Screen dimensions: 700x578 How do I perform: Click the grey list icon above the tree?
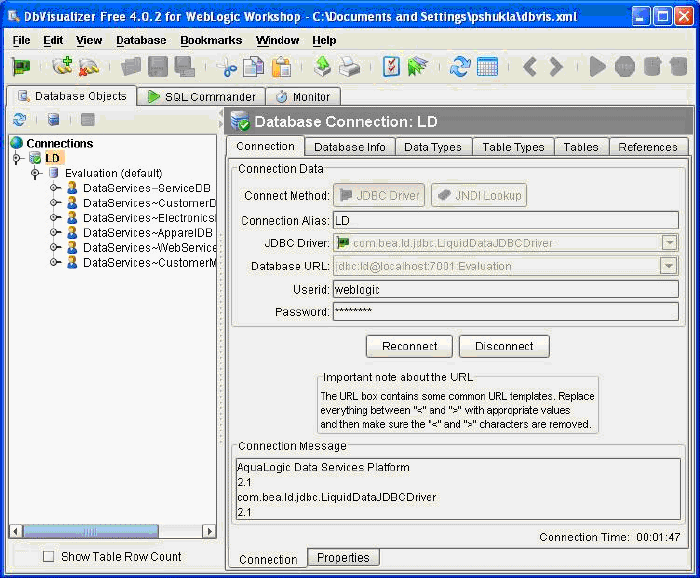[88, 119]
